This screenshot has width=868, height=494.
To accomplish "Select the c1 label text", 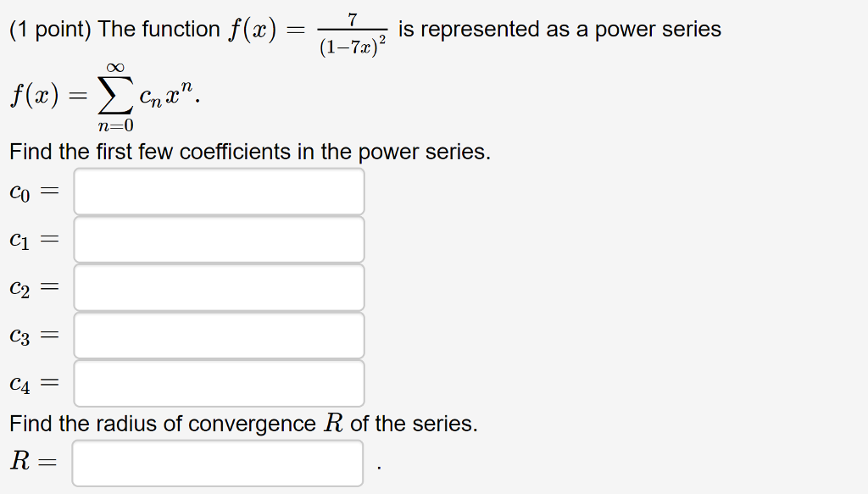I will [20, 238].
